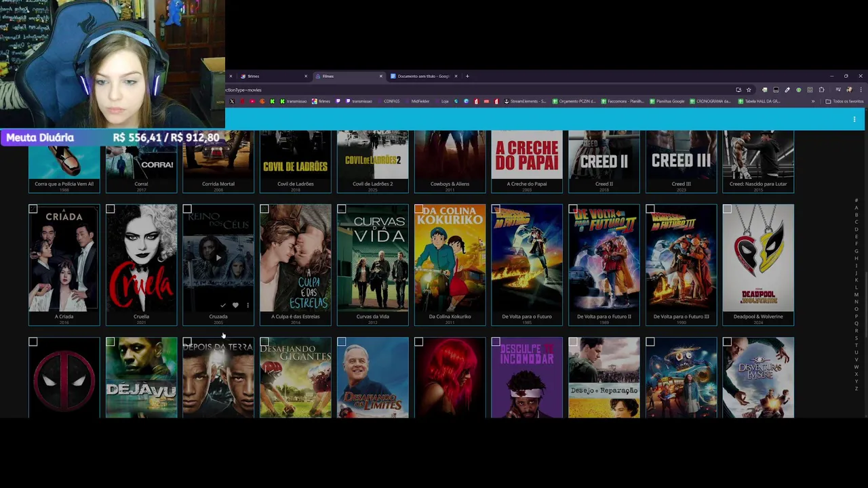
Task: Open the Cruella movie poster
Action: coord(141,258)
